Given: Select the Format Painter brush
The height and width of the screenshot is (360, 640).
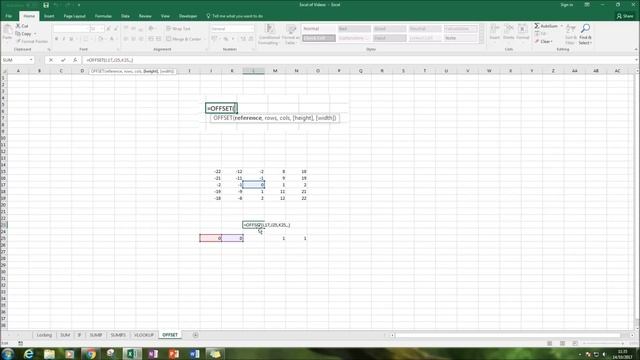Looking at the screenshot, I should click(x=18, y=41).
